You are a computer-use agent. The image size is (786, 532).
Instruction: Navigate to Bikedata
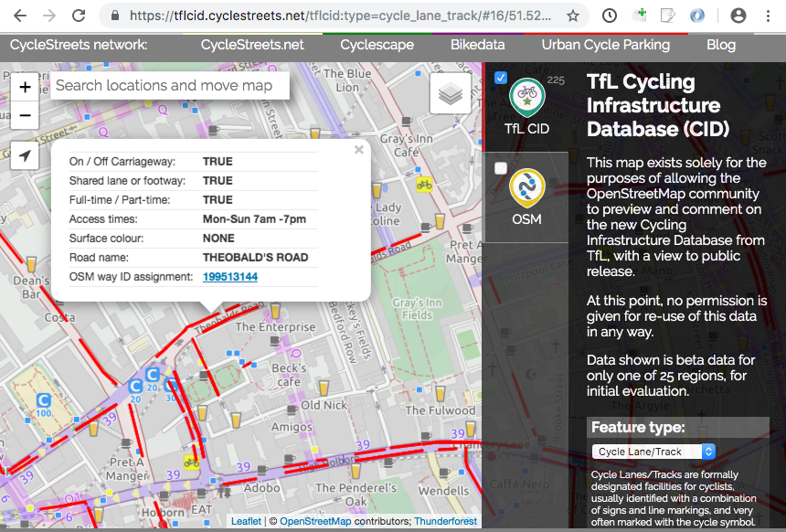click(x=478, y=45)
